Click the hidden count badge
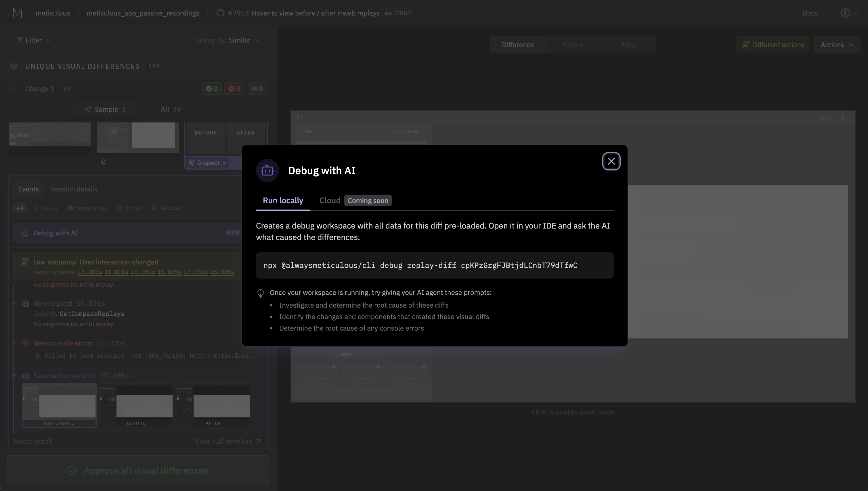Image resolution: width=868 pixels, height=491 pixels. click(257, 89)
